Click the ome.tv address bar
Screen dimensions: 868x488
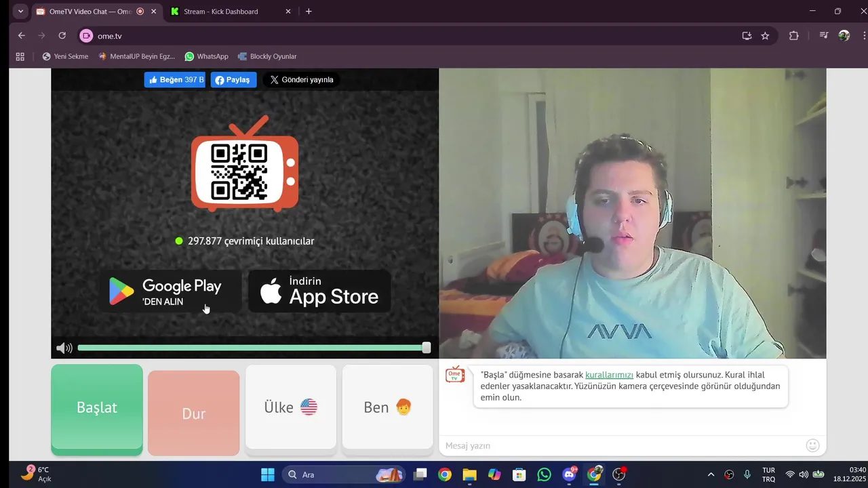pyautogui.click(x=407, y=36)
